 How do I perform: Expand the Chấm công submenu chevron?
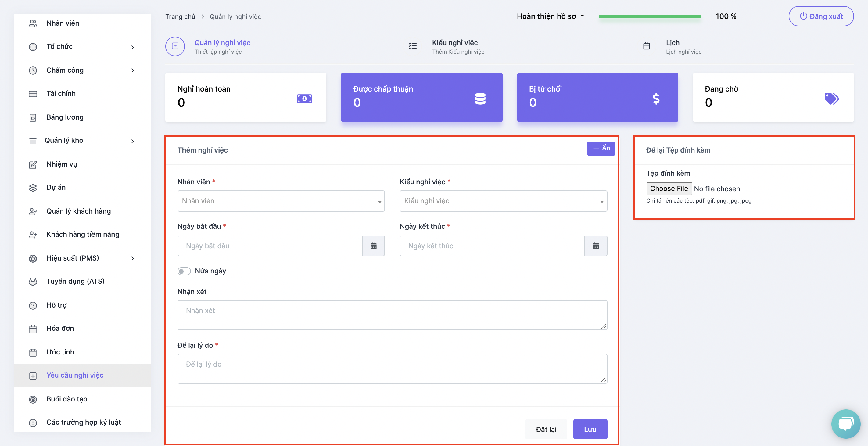(x=132, y=70)
